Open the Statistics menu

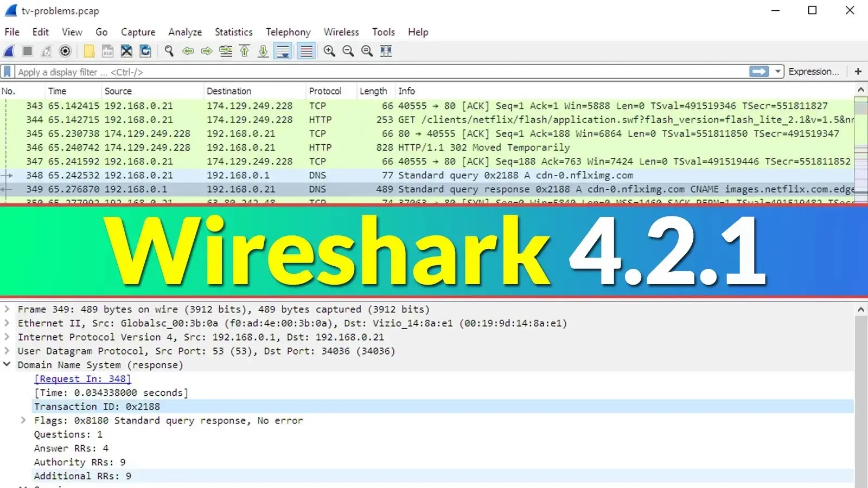(233, 32)
